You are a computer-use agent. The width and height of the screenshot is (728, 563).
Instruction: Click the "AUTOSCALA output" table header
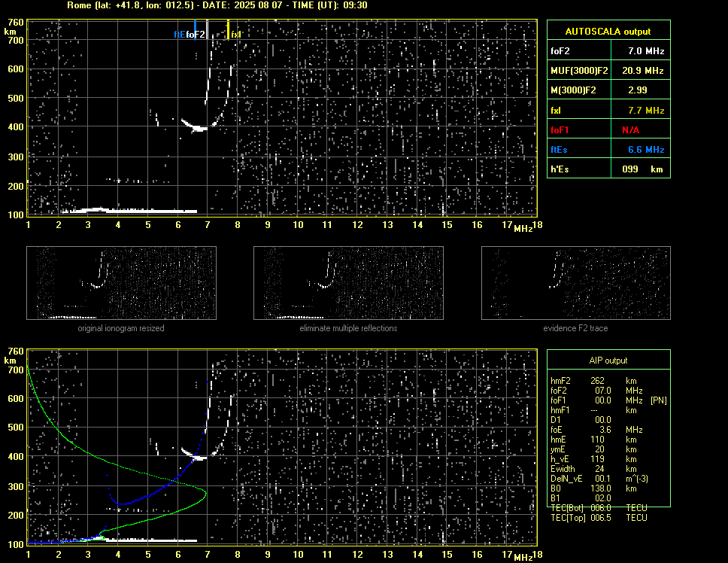608,32
